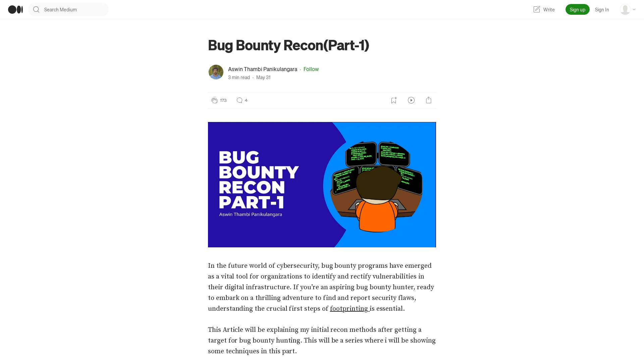The height and width of the screenshot is (362, 644).
Task: Click the author profile avatar image
Action: point(216,72)
